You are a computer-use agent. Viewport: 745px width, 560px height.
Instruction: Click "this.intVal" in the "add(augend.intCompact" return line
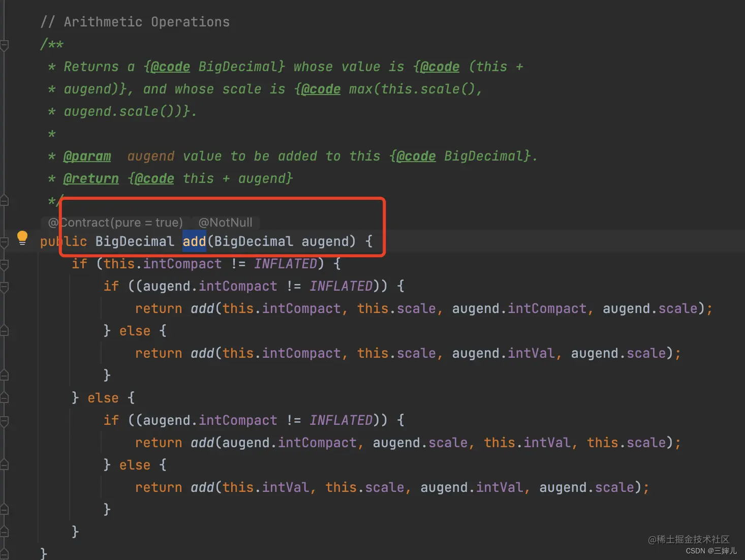[x=527, y=443]
